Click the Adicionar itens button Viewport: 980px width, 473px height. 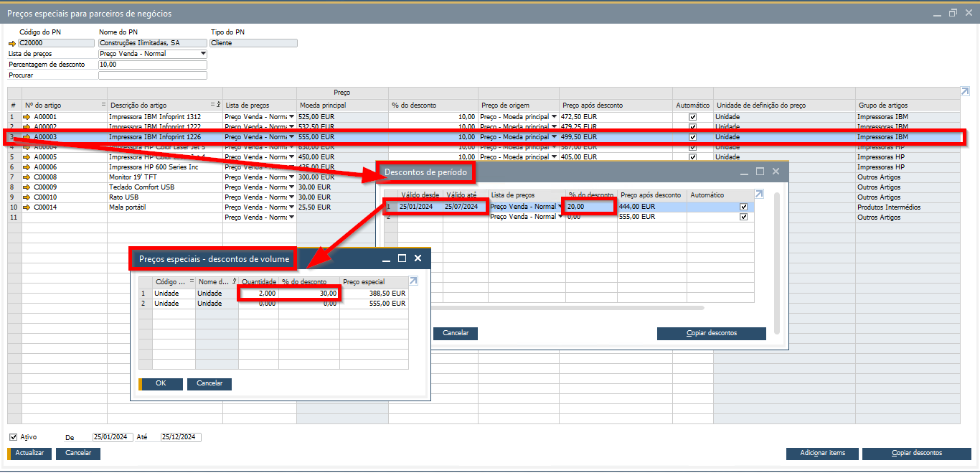(822, 453)
